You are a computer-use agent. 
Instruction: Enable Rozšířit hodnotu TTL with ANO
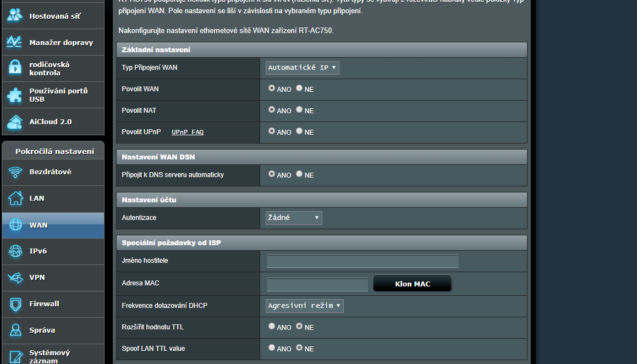tap(272, 326)
